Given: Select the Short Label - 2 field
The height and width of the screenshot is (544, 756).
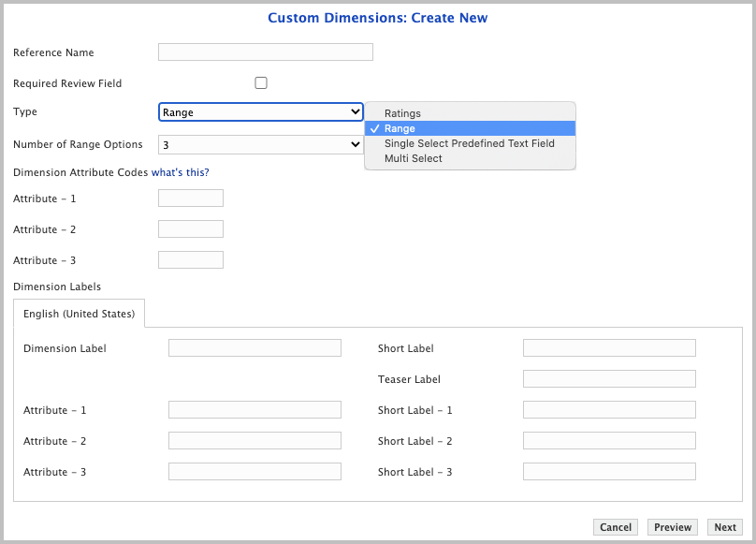Looking at the screenshot, I should point(609,441).
